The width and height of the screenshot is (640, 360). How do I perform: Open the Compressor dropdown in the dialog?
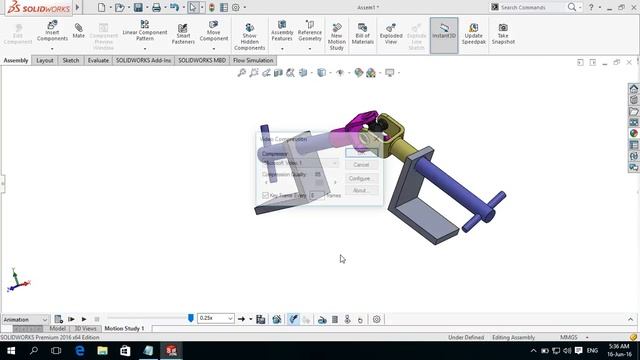pos(300,163)
